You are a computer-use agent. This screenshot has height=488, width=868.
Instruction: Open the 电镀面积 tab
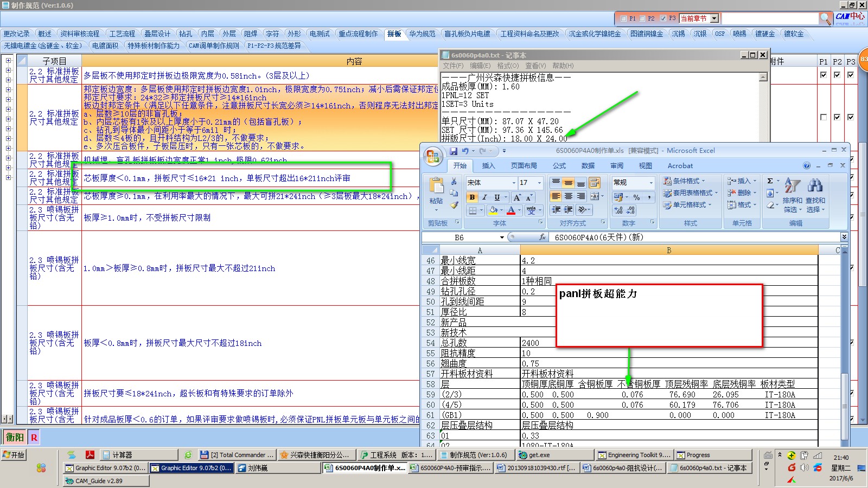[x=105, y=46]
